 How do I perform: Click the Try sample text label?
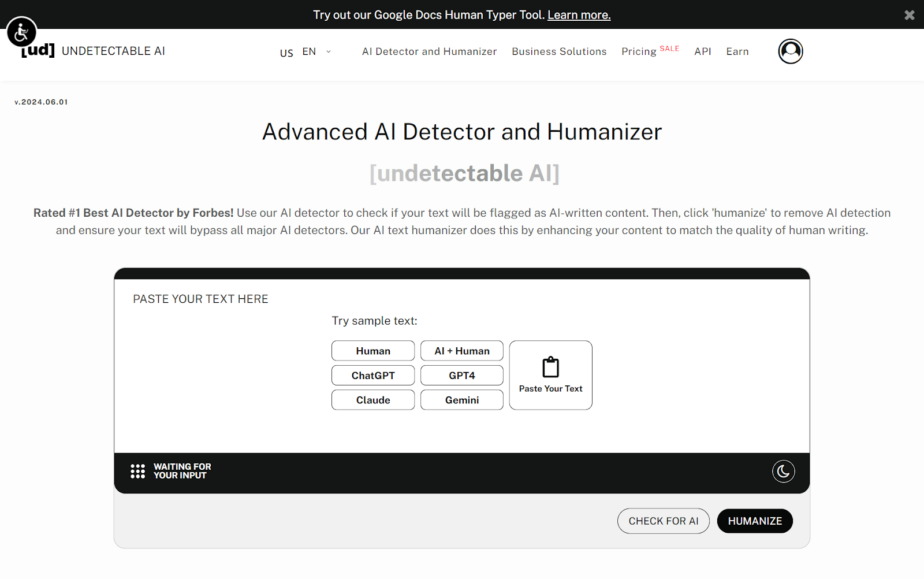tap(374, 321)
